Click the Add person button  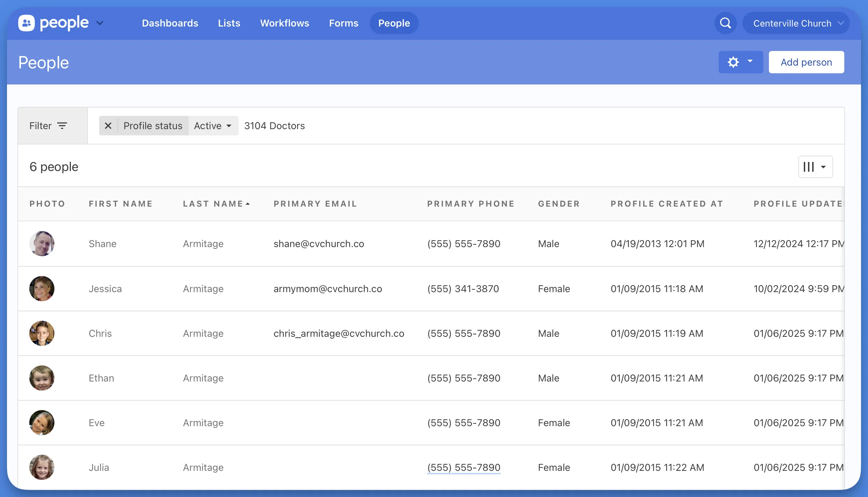[x=806, y=62]
